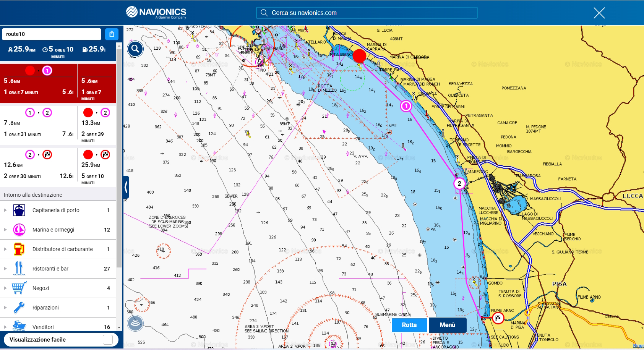Expand Capitaneria di porto category
Image resolution: width=644 pixels, height=350 pixels.
coord(5,210)
